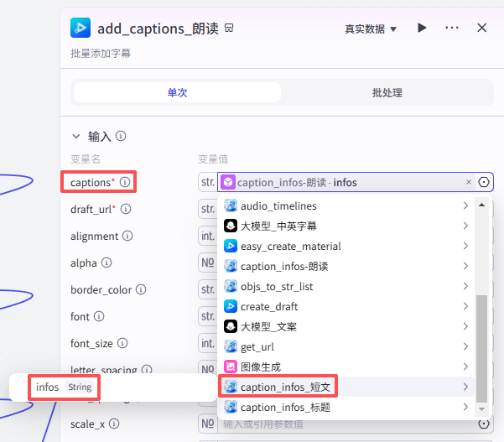Expand the audio_timelines node outputs
Image resolution: width=504 pixels, height=442 pixels.
[465, 206]
